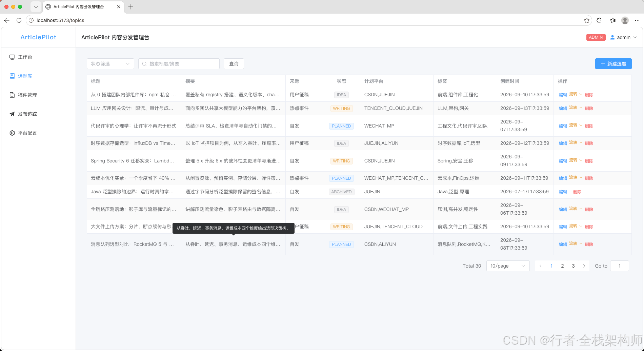Reload the localhost page
644x351 pixels.
pos(19,20)
